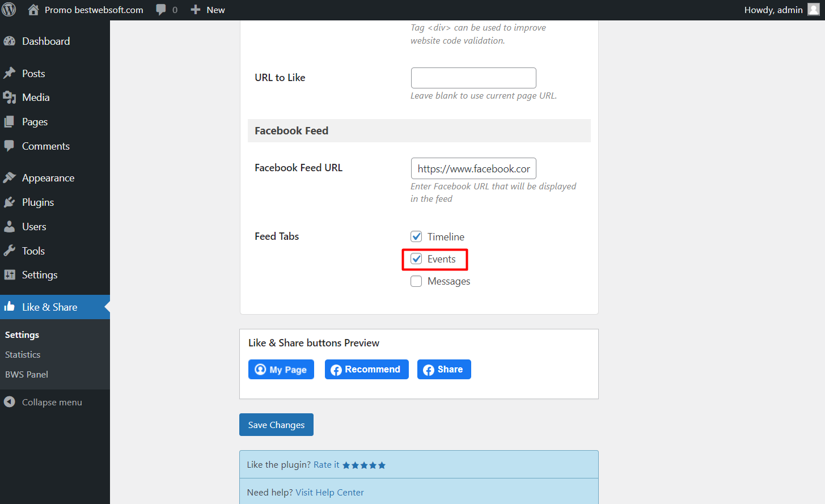Screen dimensions: 825x504
Task: Click the Facebook Feed URL field
Action: [x=473, y=168]
